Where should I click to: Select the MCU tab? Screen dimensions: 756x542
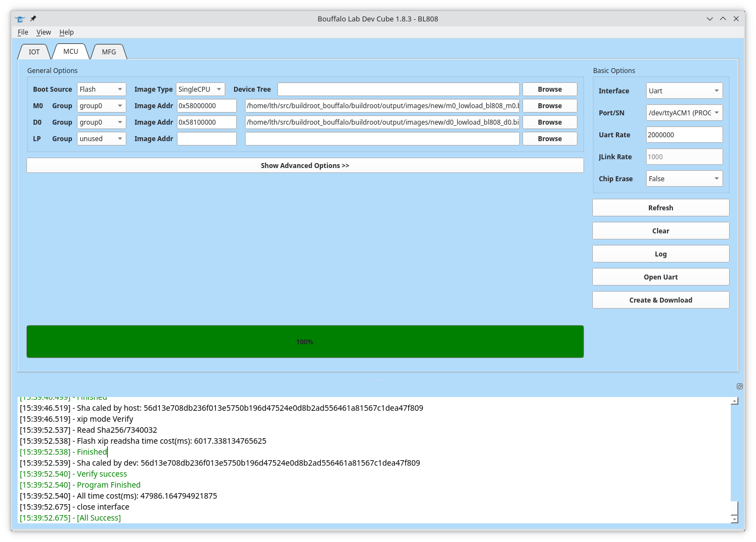click(x=70, y=52)
